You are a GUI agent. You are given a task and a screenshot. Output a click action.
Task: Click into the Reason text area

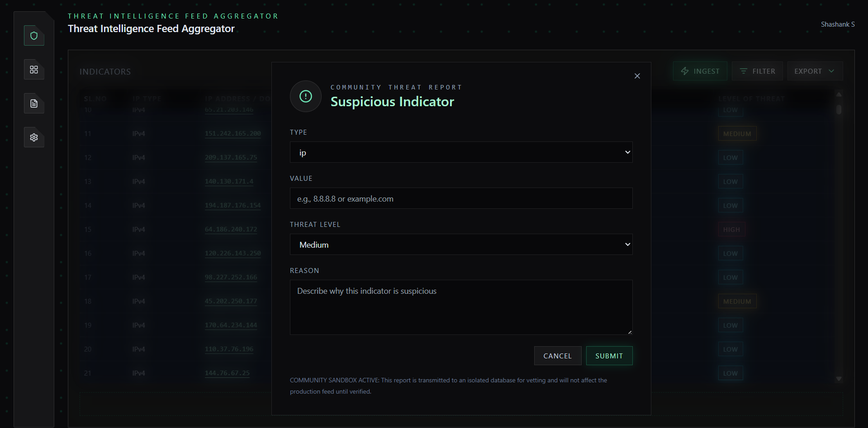[461, 307]
